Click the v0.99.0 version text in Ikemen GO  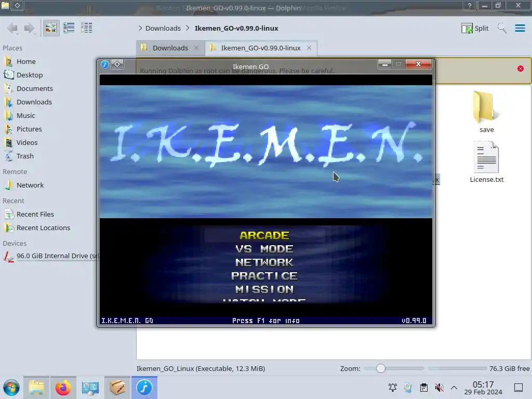[414, 321]
